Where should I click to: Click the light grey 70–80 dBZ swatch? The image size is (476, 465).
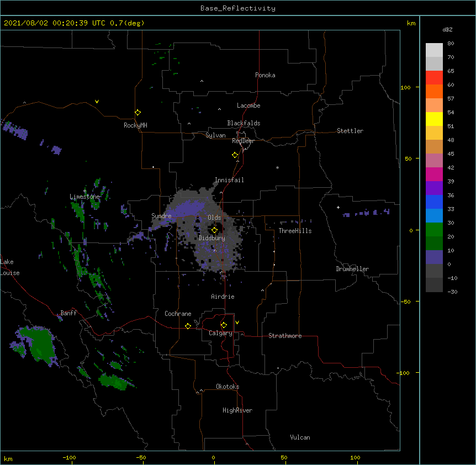point(434,50)
